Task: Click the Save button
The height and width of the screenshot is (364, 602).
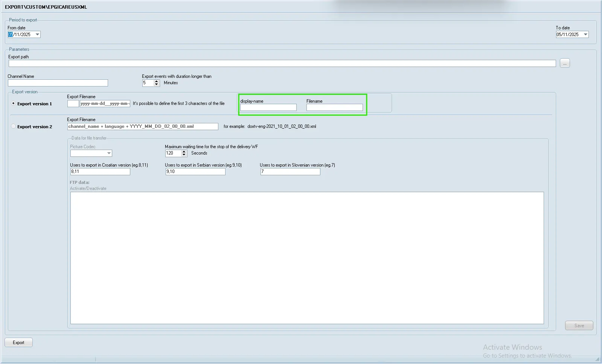Action: pyautogui.click(x=579, y=326)
